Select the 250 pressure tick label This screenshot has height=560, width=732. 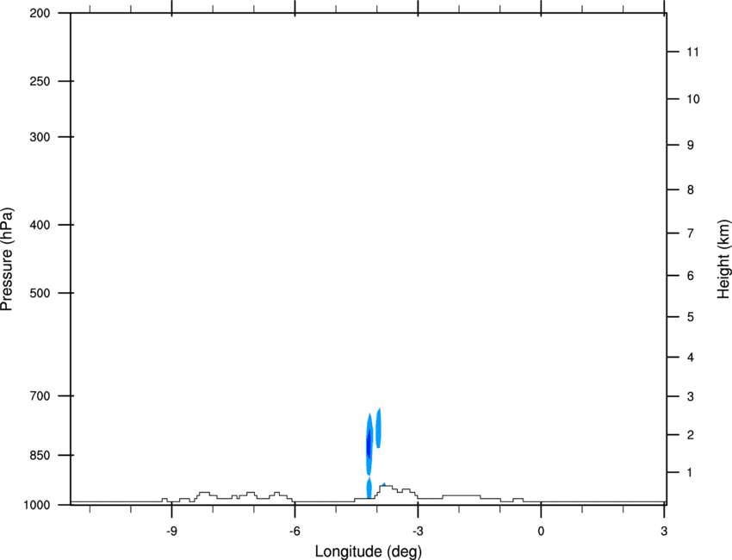[40, 81]
